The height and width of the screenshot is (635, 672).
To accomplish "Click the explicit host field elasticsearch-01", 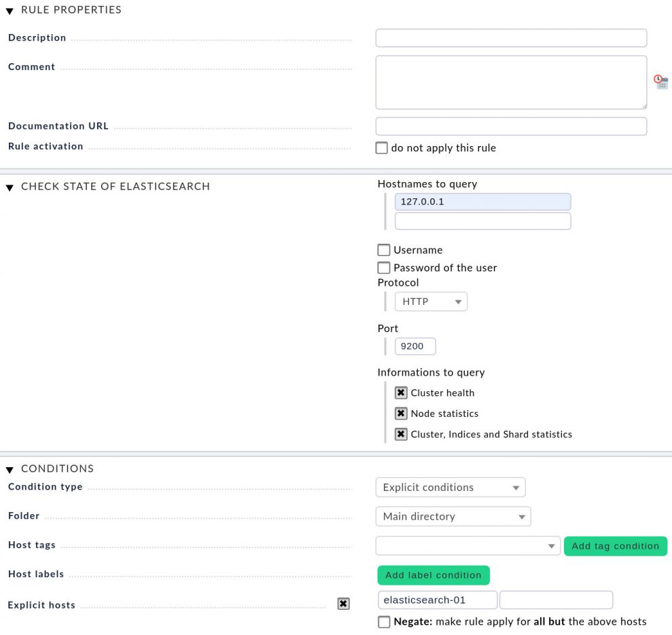I will [x=438, y=600].
